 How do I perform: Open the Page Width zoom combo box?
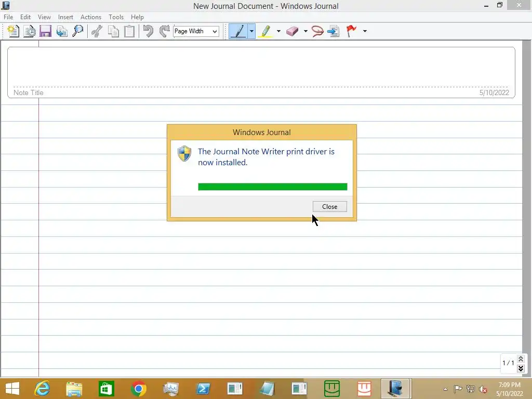pyautogui.click(x=196, y=31)
